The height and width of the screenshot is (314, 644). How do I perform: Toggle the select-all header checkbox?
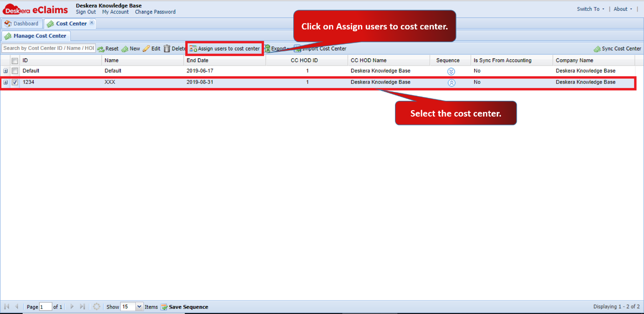(x=15, y=61)
